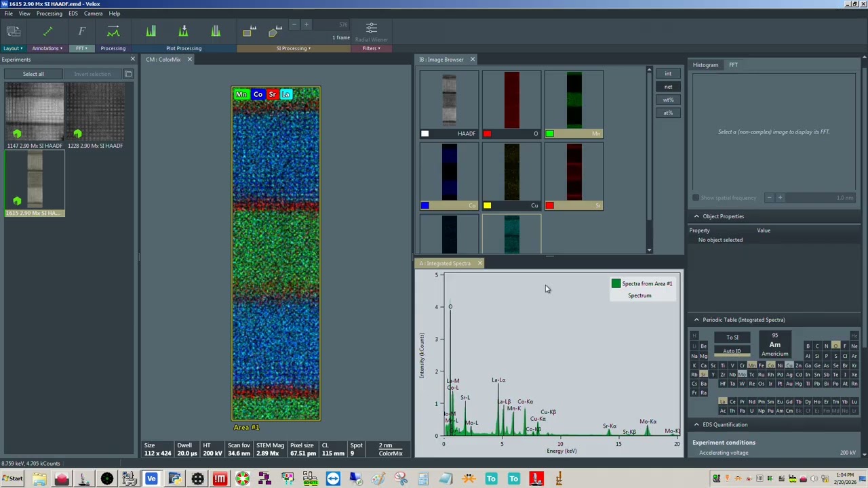The image size is (868, 488).
Task: Click the plus frame button in SI Processing
Action: point(306,25)
